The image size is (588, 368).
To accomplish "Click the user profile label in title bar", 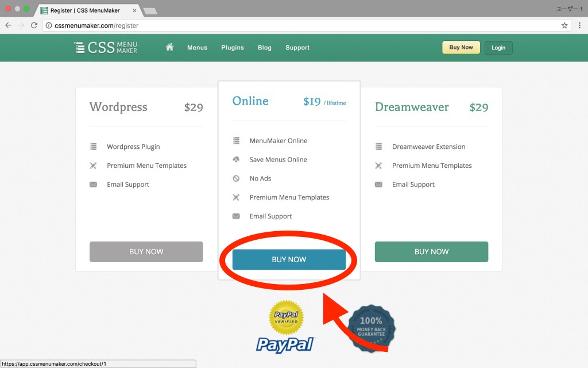I will coord(569,9).
